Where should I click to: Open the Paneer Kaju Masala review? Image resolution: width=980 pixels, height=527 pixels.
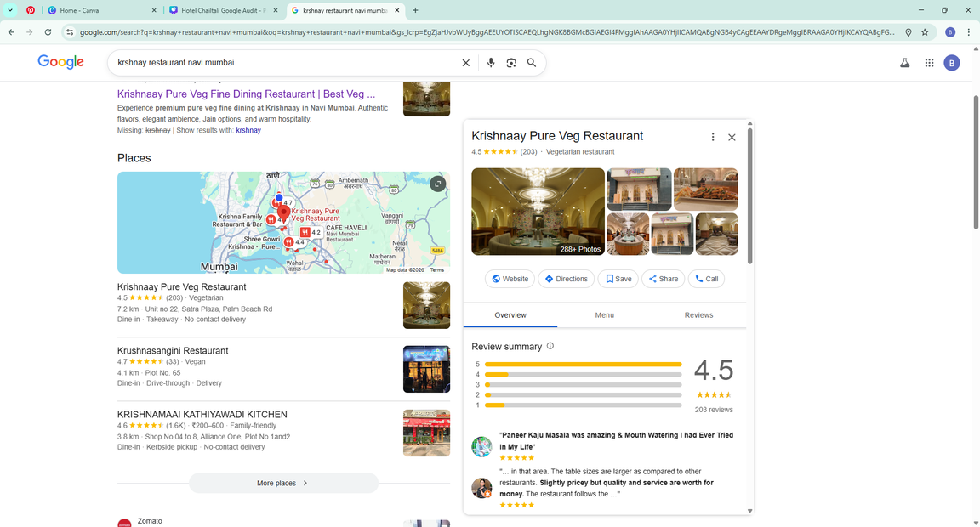616,441
